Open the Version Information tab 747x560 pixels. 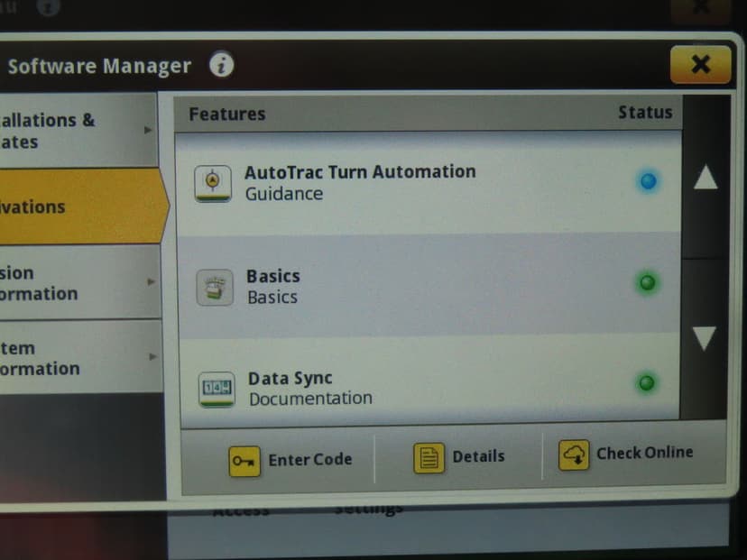[x=77, y=283]
